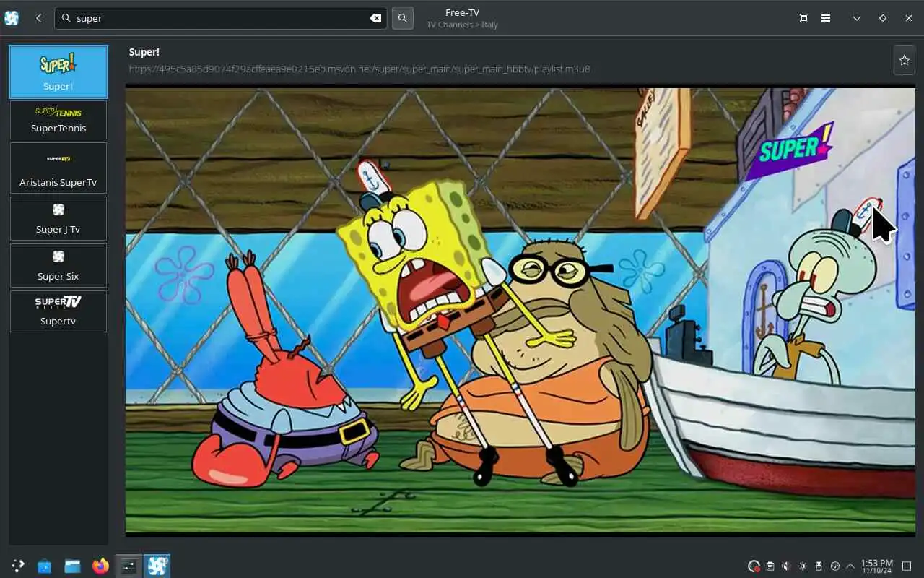Clear the search text field
This screenshot has width=924, height=578.
tap(375, 18)
